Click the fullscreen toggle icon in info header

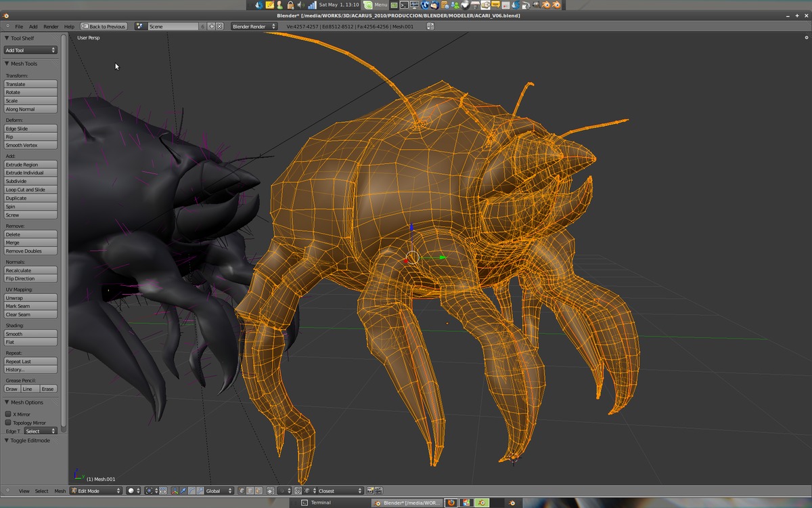click(430, 26)
